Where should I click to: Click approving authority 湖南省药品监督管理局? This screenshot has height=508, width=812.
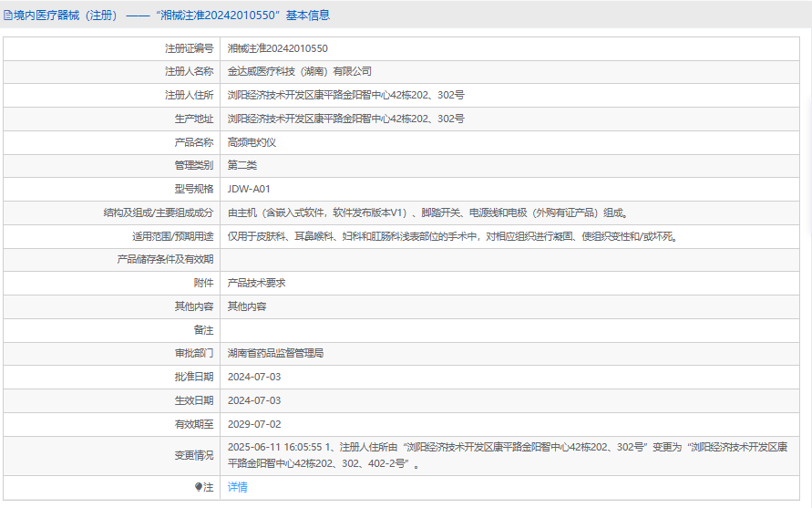coord(275,354)
